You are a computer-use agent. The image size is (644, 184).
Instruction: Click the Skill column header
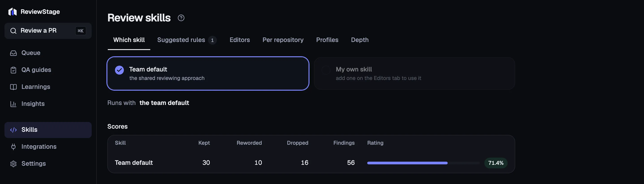coord(120,143)
